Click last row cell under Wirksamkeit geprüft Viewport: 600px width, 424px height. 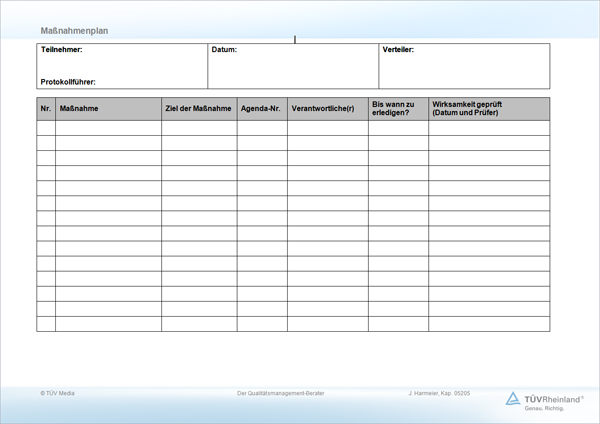tap(489, 324)
